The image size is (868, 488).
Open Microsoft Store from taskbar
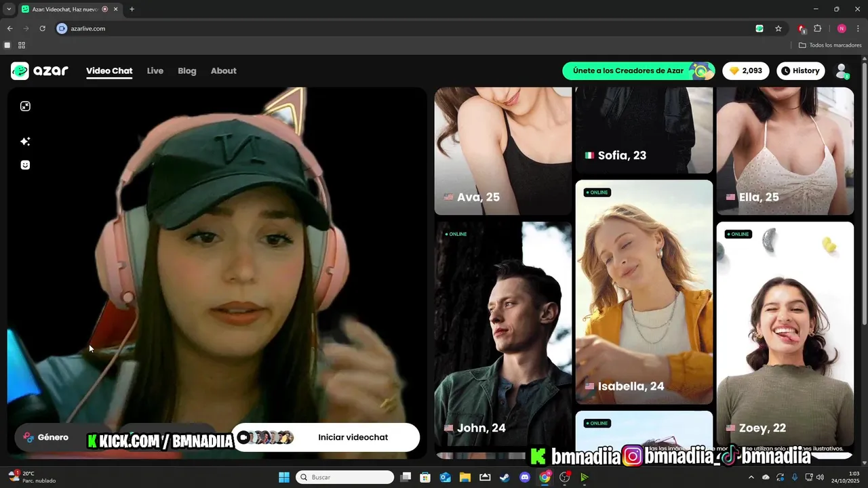tap(425, 477)
